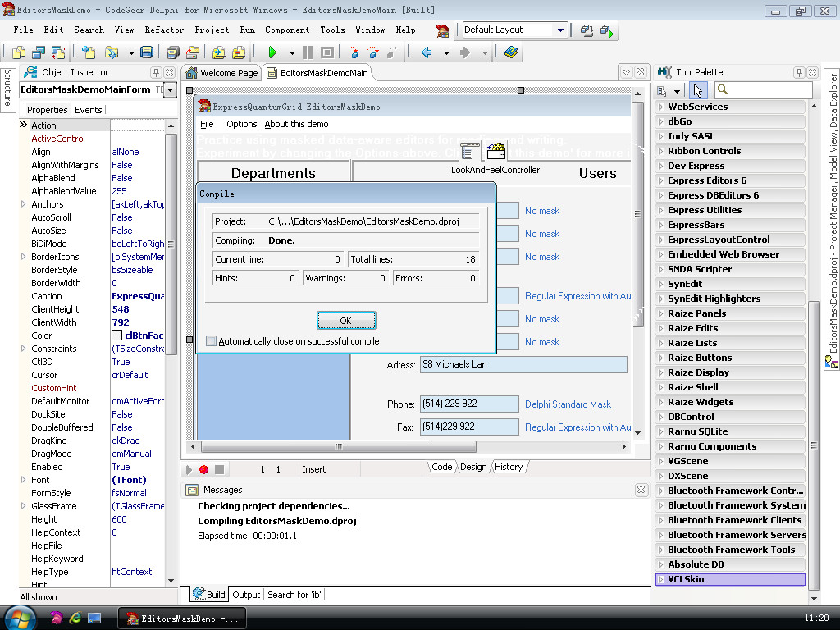Click the Set Debug Desktop icon
Screen dimensions: 840x630
607,30
